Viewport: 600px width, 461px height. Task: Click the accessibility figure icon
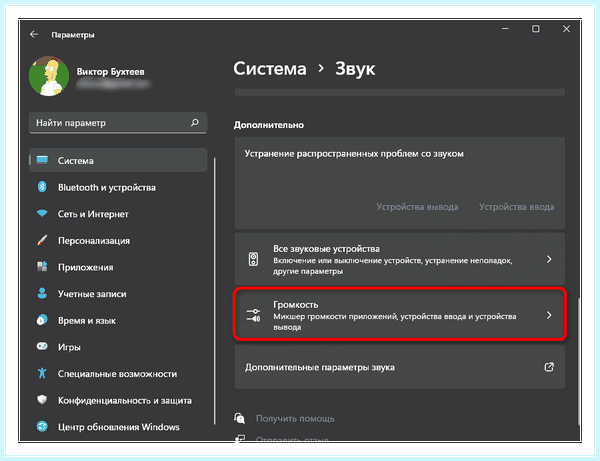click(x=42, y=373)
